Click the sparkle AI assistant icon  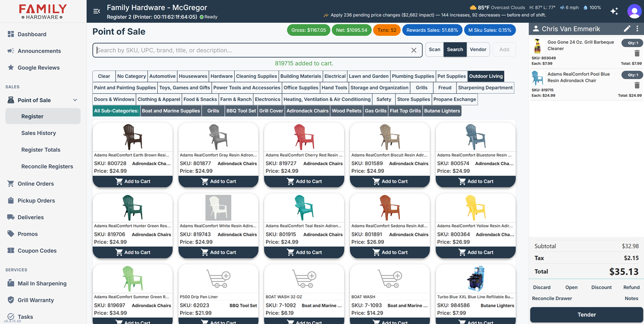[614, 11]
